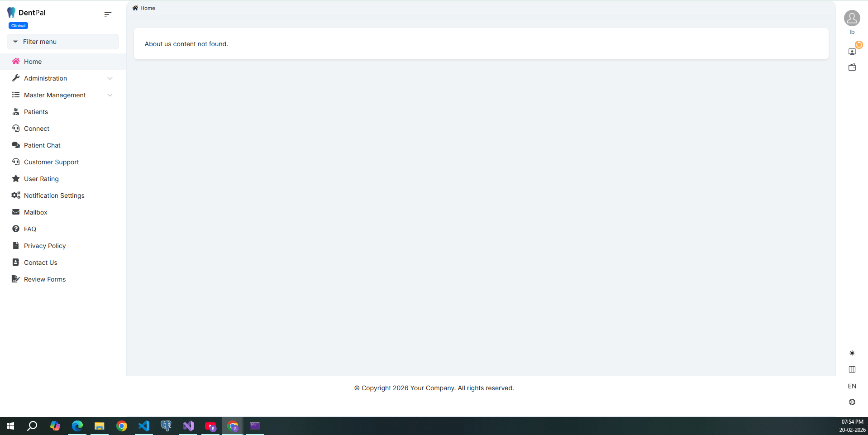The image size is (868, 435).
Task: Open the wallet icon in right panel
Action: (852, 67)
